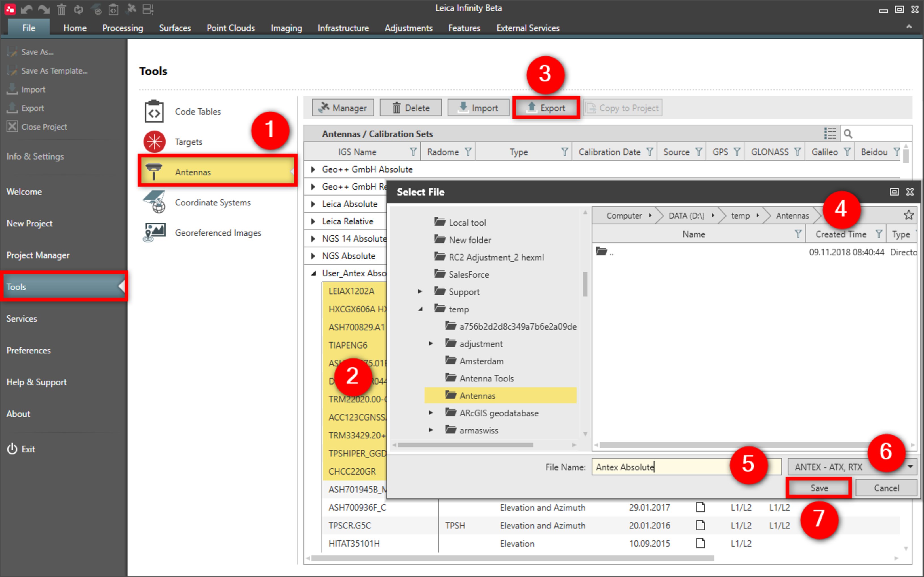Expand NGS Absolute group
This screenshot has height=577, width=924.
(313, 256)
